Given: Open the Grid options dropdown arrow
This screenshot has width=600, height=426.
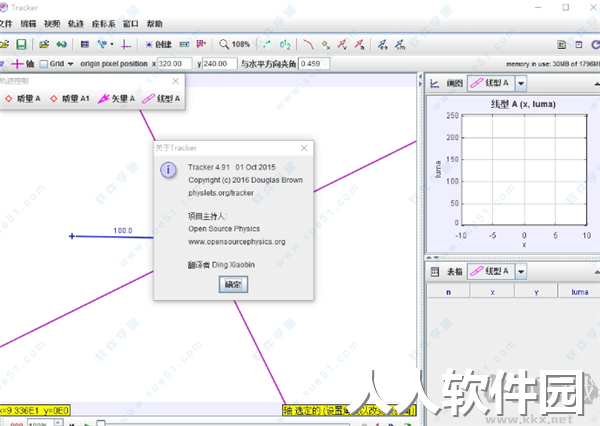Looking at the screenshot, I should pos(70,64).
